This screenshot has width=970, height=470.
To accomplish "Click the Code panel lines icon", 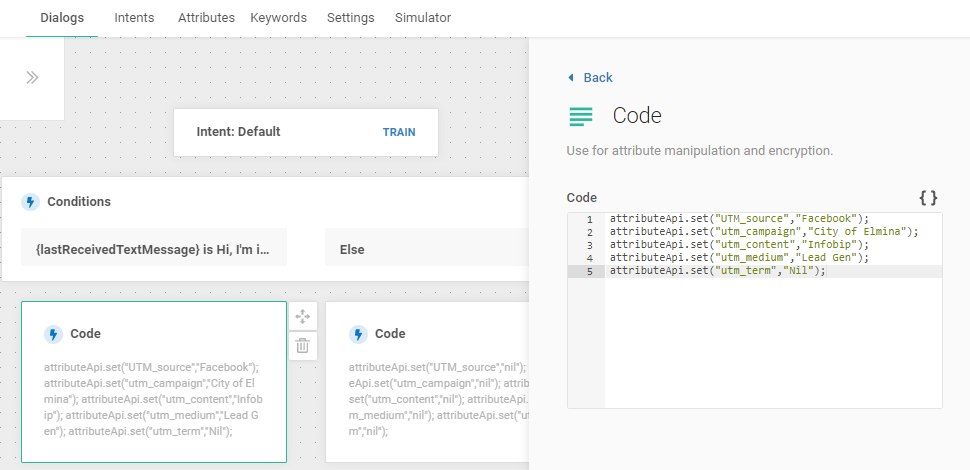I will point(581,116).
